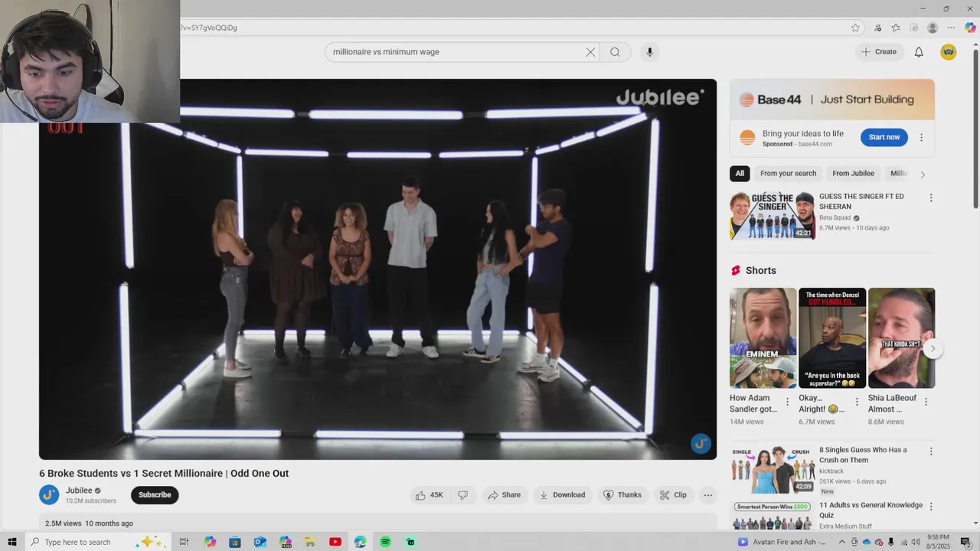The width and height of the screenshot is (980, 551).
Task: Open options for Okay... Alright short
Action: click(x=857, y=402)
